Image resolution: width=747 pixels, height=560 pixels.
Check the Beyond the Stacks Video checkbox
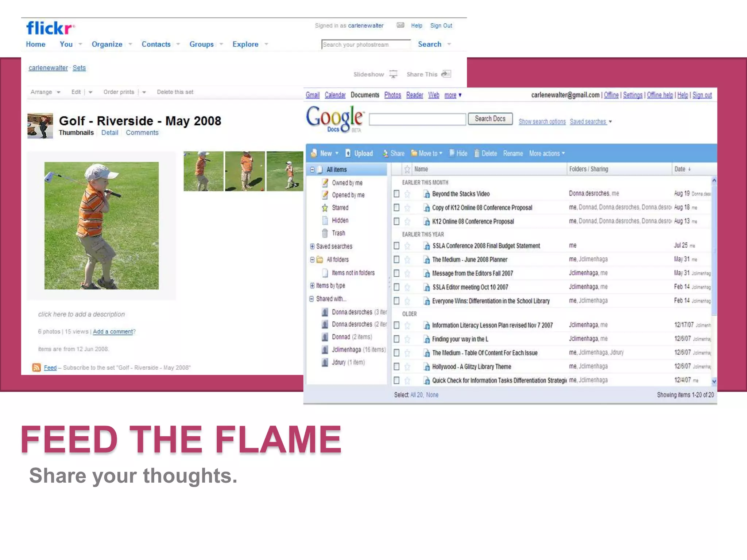396,194
